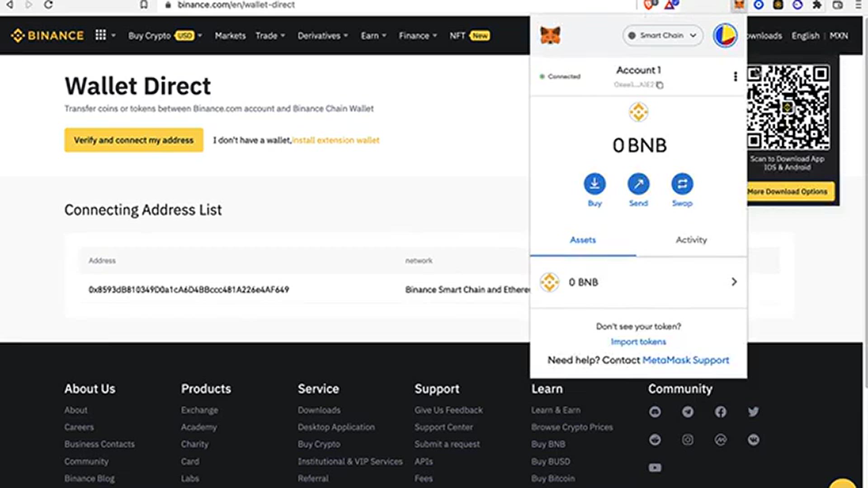Open the Careers footer link
The height and width of the screenshot is (488, 868).
point(79,427)
